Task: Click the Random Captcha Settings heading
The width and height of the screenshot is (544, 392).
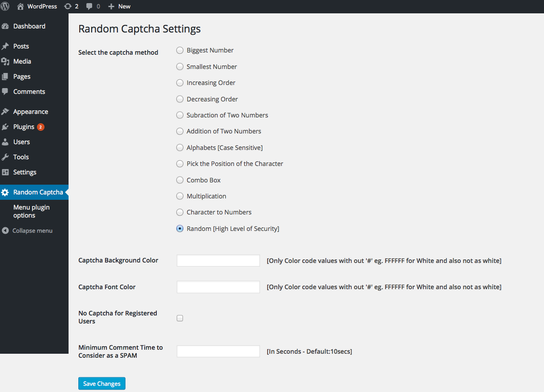Action: tap(139, 29)
